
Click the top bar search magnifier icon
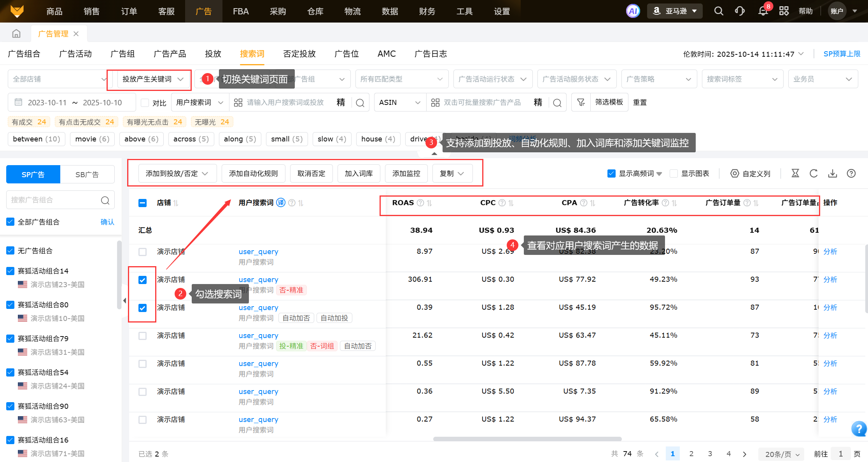[719, 11]
